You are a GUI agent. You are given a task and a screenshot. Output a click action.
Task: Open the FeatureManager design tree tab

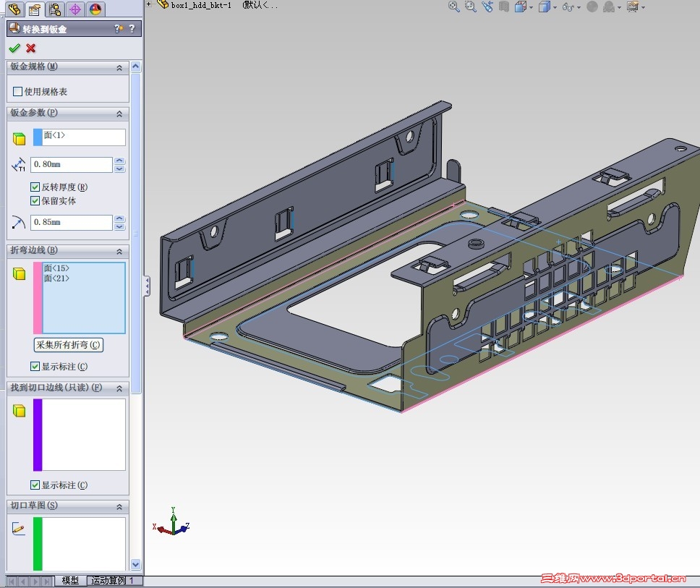point(14,9)
